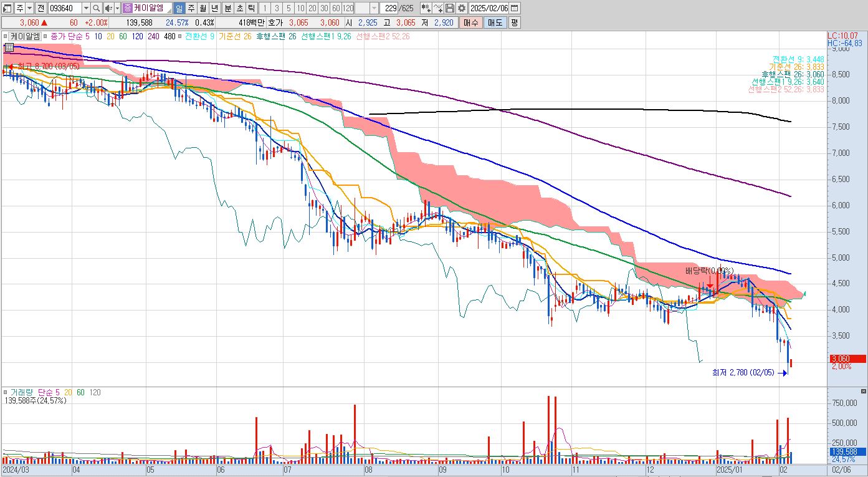
Task: Switch to the minute (분) chart
Action: click(227, 8)
